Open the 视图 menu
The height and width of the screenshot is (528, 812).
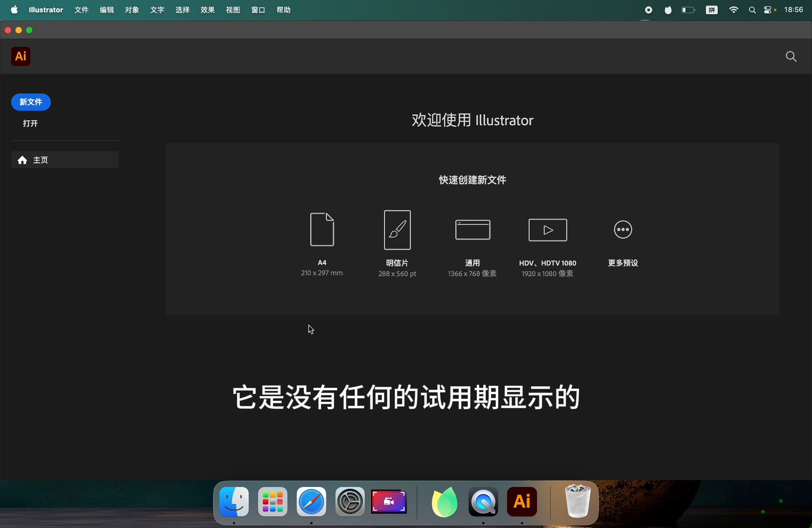coord(233,10)
